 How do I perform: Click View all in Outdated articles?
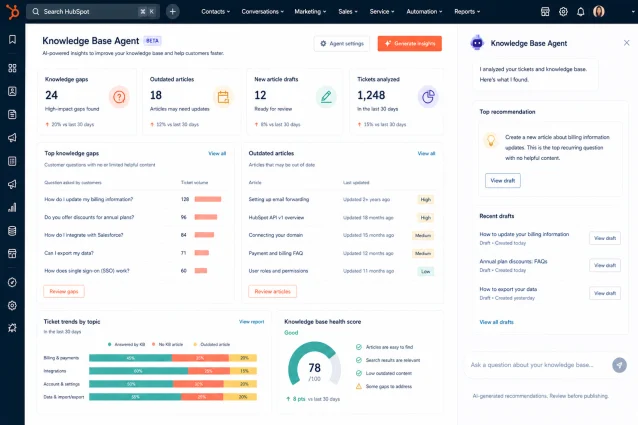pos(426,153)
